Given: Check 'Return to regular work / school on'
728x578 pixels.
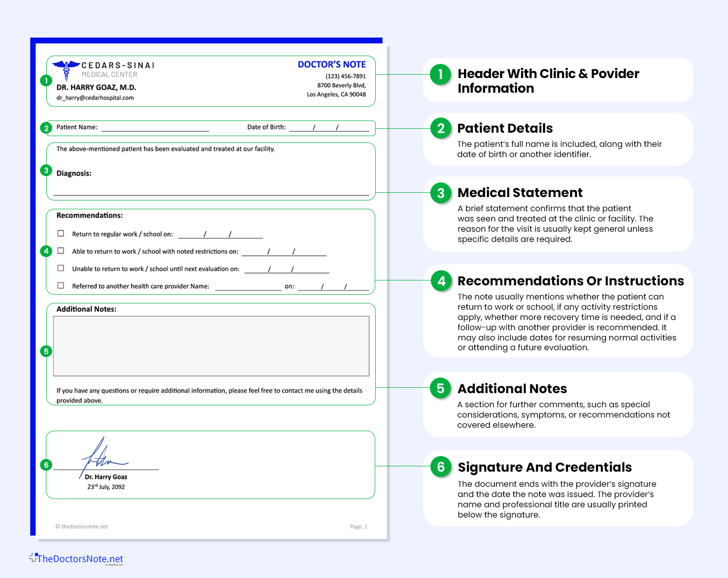Looking at the screenshot, I should (x=61, y=233).
